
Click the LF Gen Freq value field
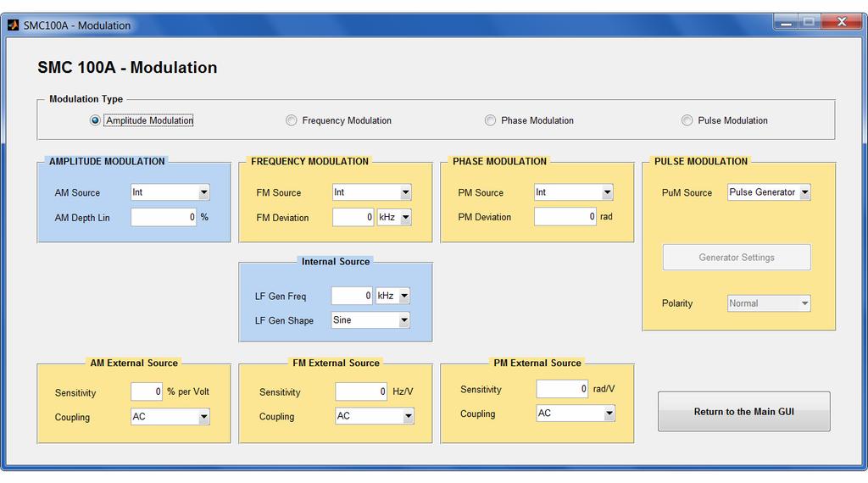[x=352, y=296]
